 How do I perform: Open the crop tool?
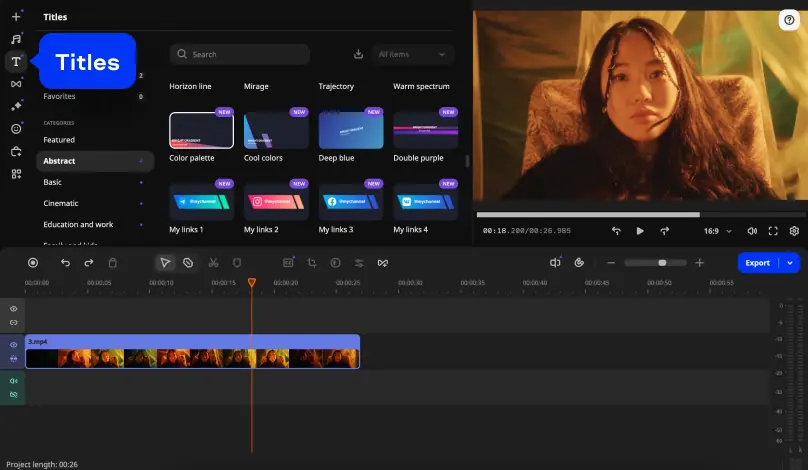click(x=312, y=263)
